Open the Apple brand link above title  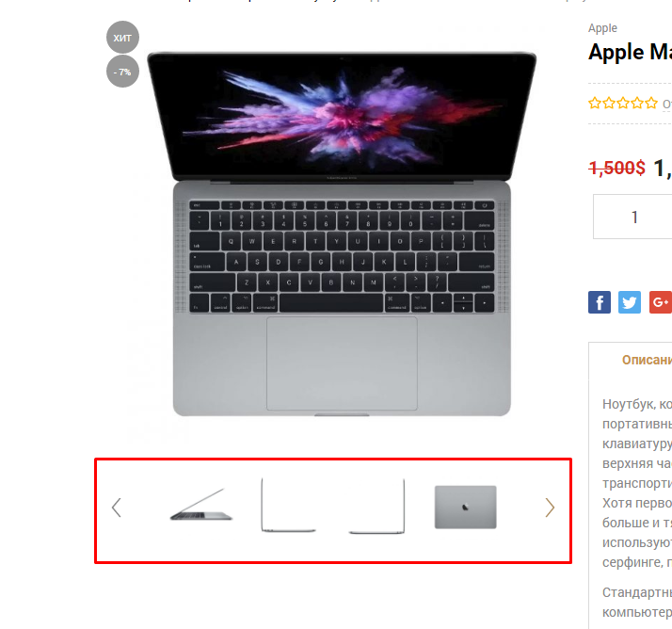pyautogui.click(x=602, y=28)
